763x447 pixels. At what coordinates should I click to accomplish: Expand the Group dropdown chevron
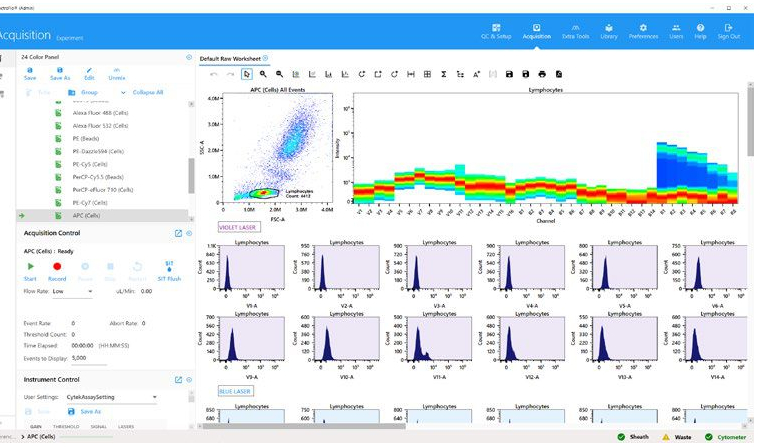point(123,92)
